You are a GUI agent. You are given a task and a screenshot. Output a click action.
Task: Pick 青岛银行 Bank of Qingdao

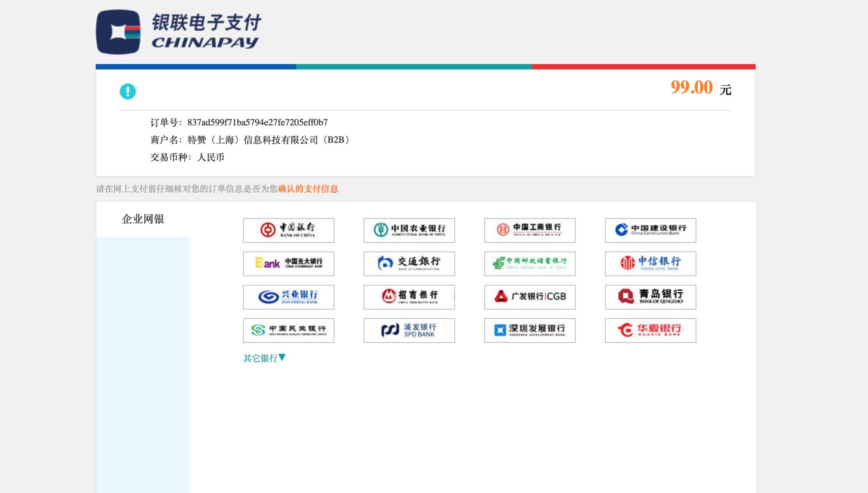tap(651, 297)
